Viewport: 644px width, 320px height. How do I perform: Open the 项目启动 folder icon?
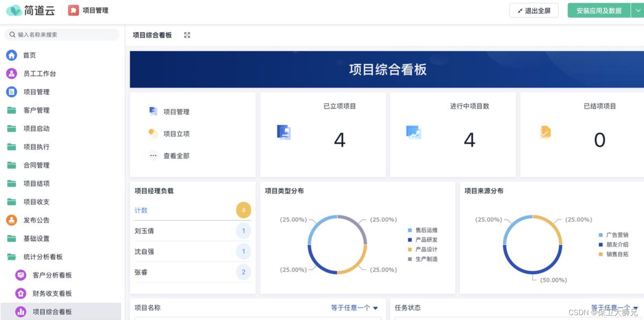pos(12,129)
